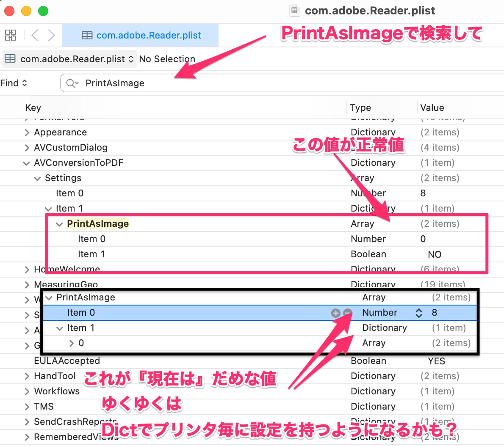Go forward with the right chevron

[x=51, y=35]
